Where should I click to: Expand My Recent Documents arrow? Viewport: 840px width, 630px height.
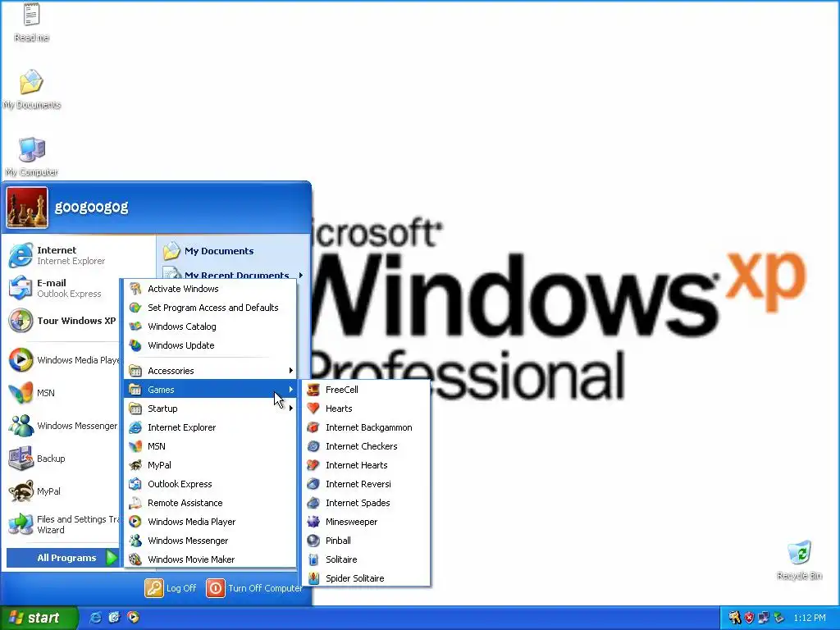coord(301,276)
